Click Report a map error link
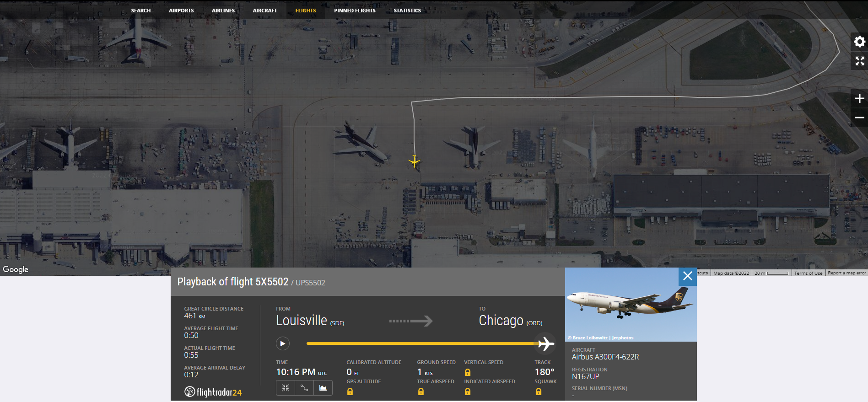This screenshot has height=402, width=868. click(846, 273)
